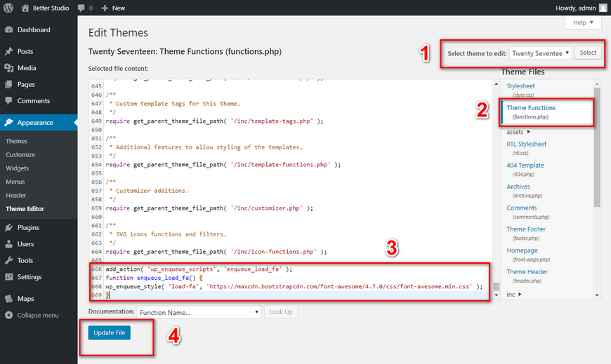Open the Widgets submenu item
This screenshot has height=364, width=611.
pos(17,168)
